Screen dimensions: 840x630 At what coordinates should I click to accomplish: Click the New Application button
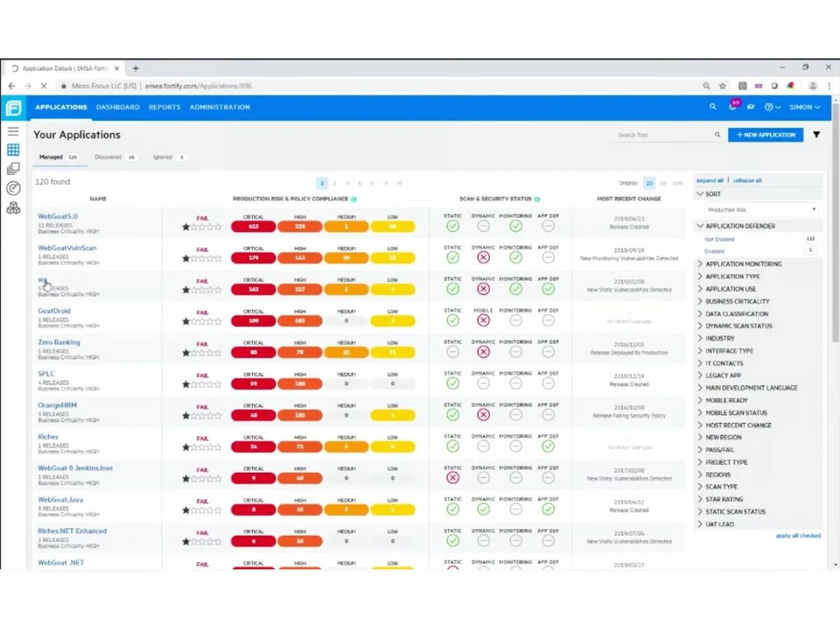click(765, 135)
